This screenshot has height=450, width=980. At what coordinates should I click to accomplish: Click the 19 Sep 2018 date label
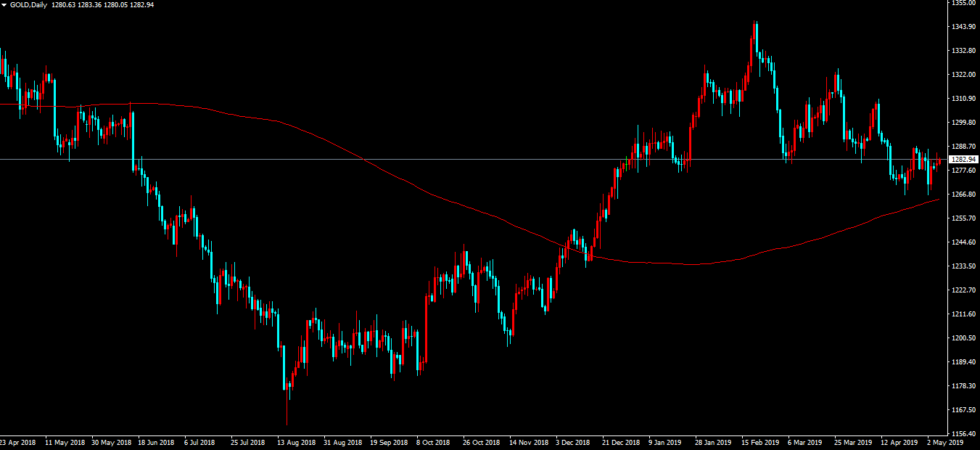pos(390,441)
